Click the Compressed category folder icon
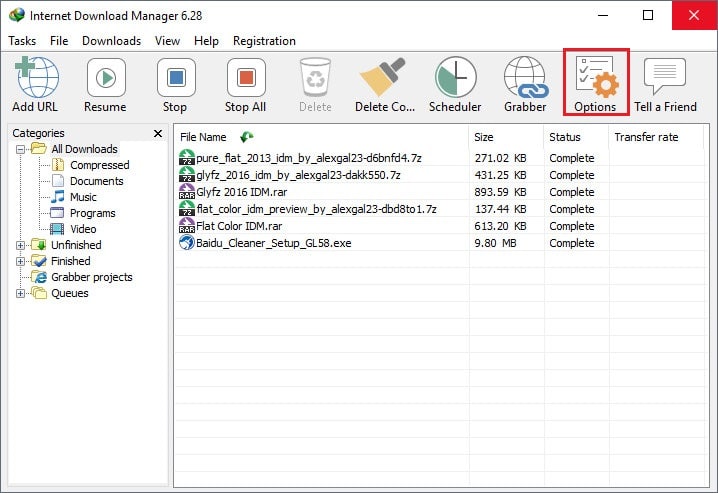718x493 pixels. click(58, 164)
